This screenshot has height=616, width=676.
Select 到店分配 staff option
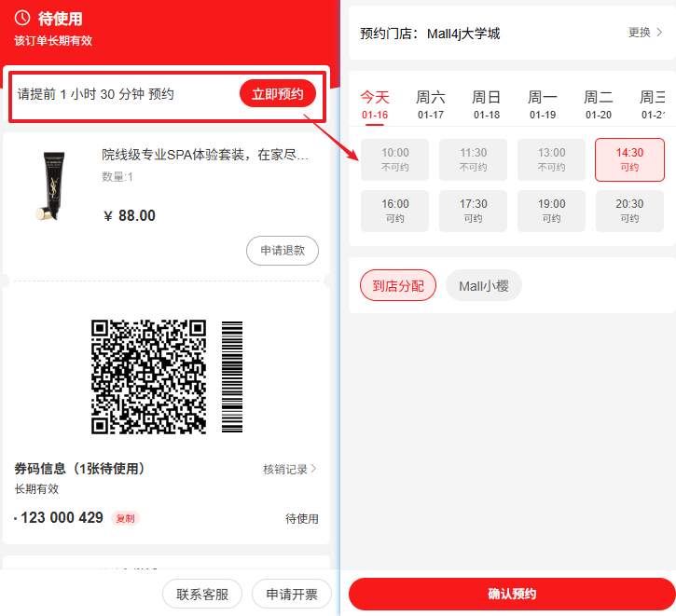point(398,285)
